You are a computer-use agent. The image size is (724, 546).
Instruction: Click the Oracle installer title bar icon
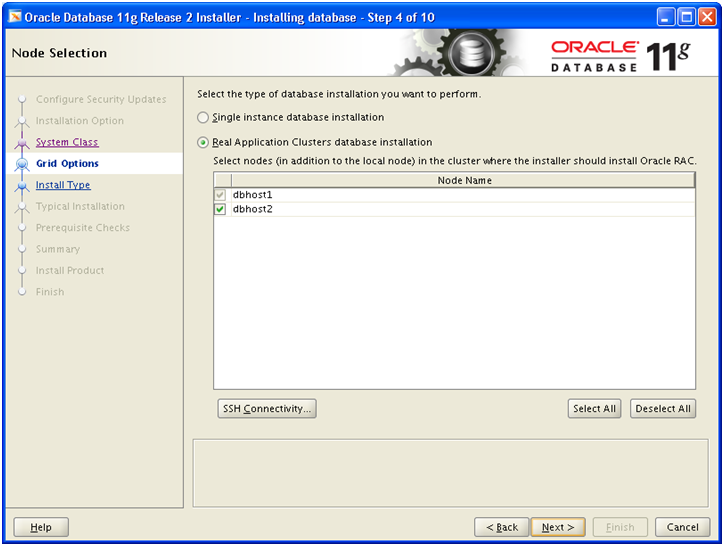click(x=15, y=17)
